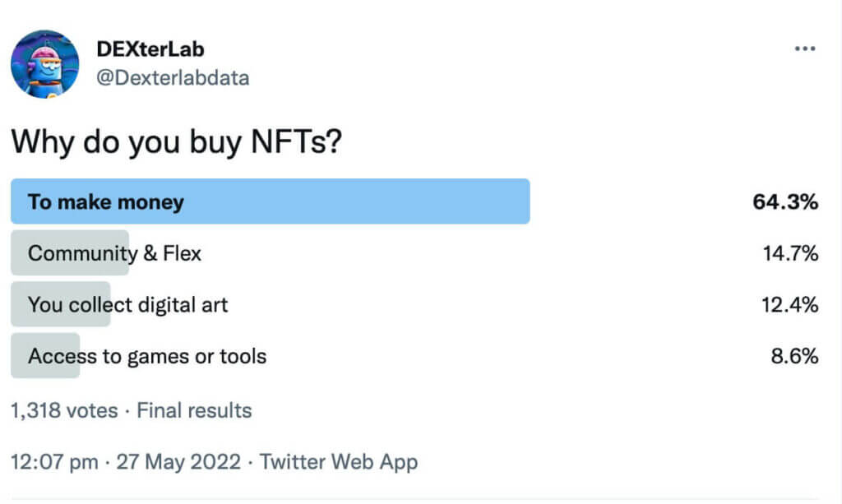Click the 1,318 votes count

(x=64, y=410)
